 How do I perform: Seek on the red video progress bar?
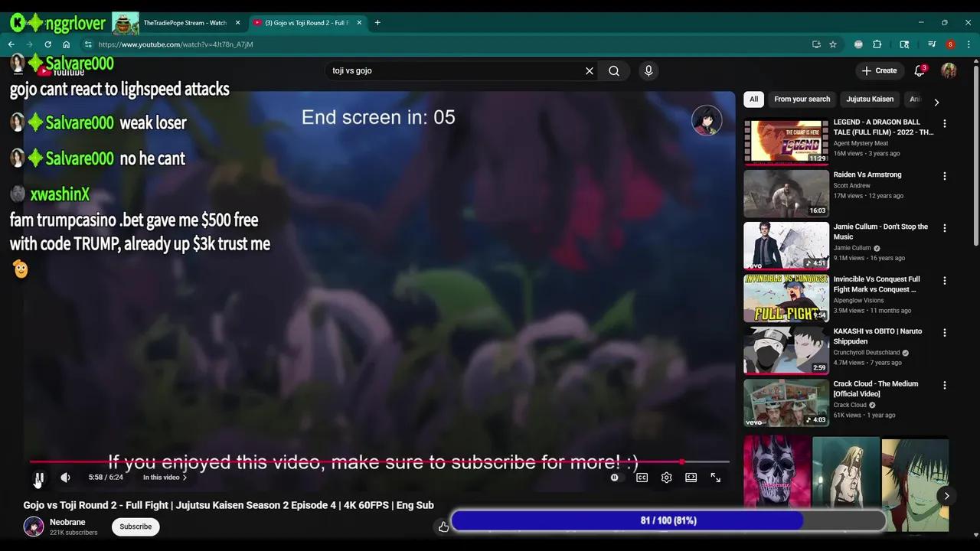pyautogui.click(x=379, y=461)
